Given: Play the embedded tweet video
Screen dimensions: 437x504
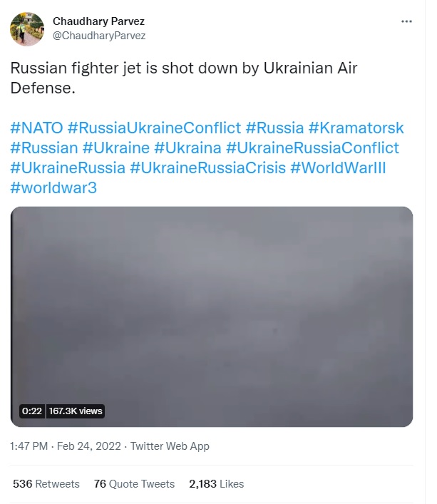Looking at the screenshot, I should pyautogui.click(x=212, y=317).
